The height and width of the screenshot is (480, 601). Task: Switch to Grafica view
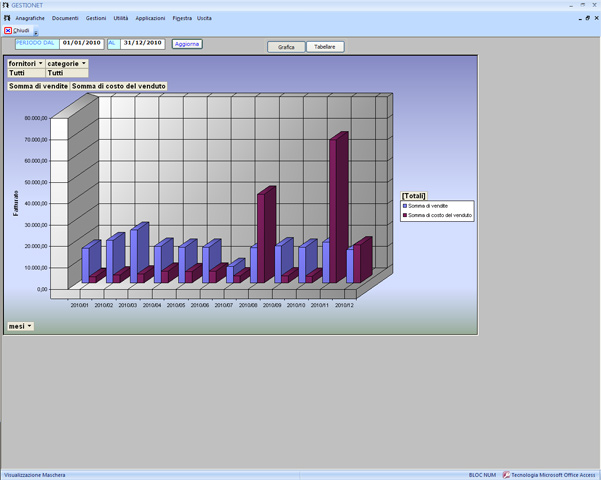coord(286,47)
